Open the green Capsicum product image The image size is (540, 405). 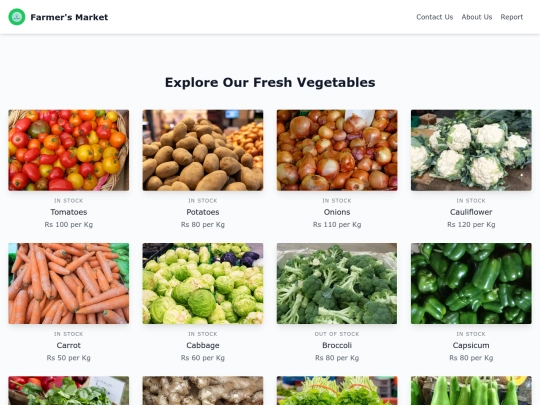(x=471, y=283)
